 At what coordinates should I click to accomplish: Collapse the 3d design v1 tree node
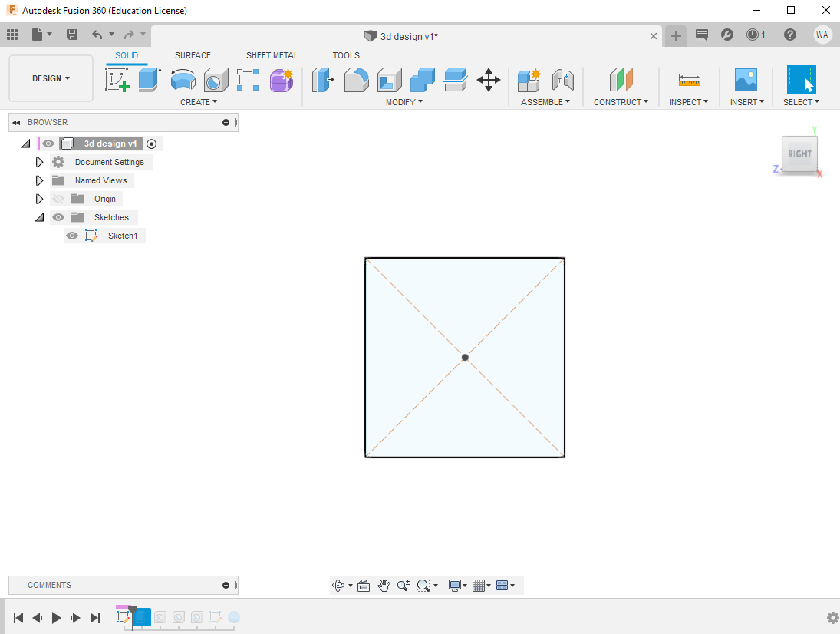(x=25, y=144)
